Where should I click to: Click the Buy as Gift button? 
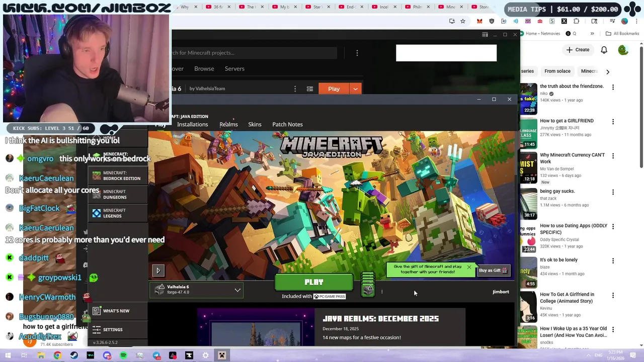(x=493, y=270)
